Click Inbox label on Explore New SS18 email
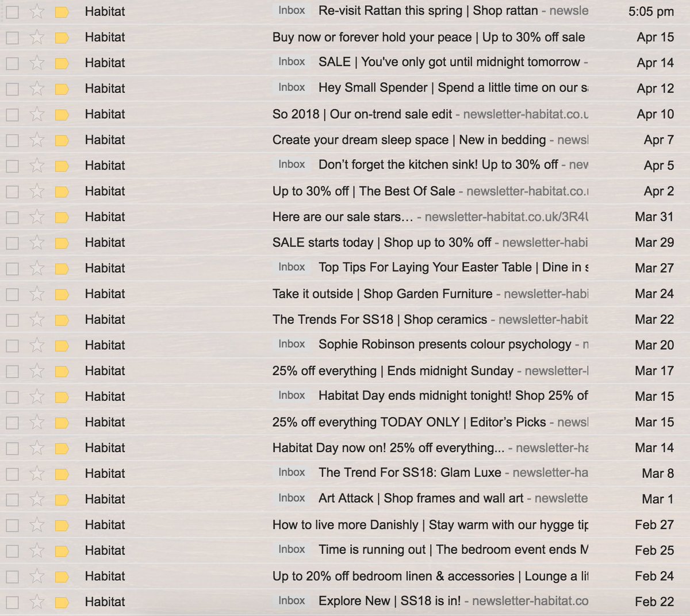 click(292, 600)
